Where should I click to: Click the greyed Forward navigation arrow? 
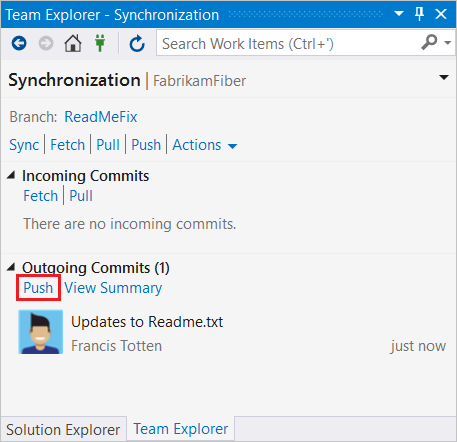(46, 43)
